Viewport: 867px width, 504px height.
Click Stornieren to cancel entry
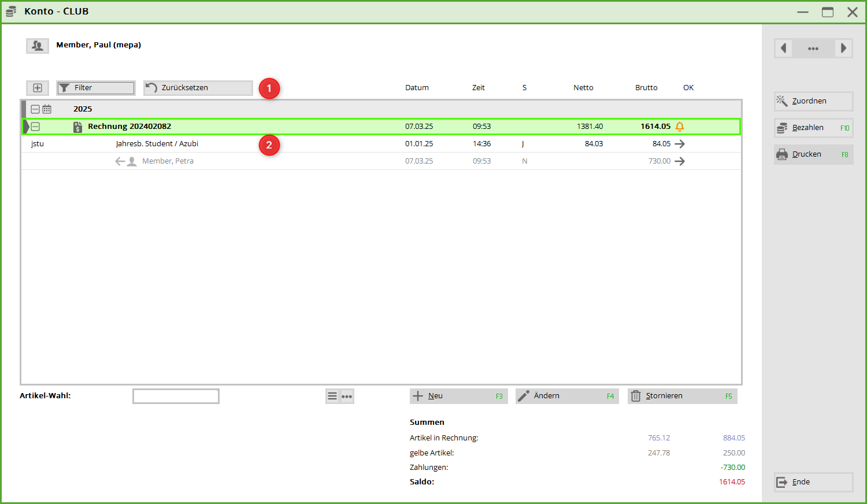682,396
